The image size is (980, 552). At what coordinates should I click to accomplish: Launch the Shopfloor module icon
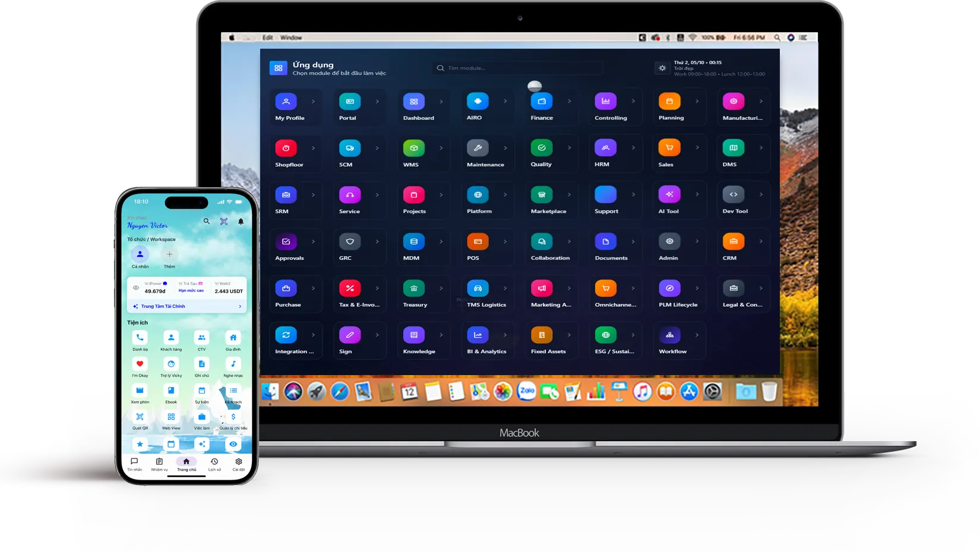286,148
